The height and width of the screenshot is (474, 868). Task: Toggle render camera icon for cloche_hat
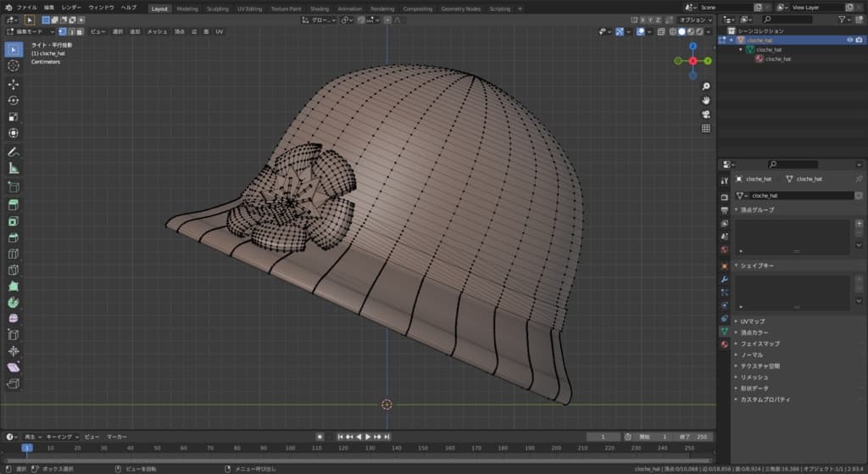(x=860, y=40)
